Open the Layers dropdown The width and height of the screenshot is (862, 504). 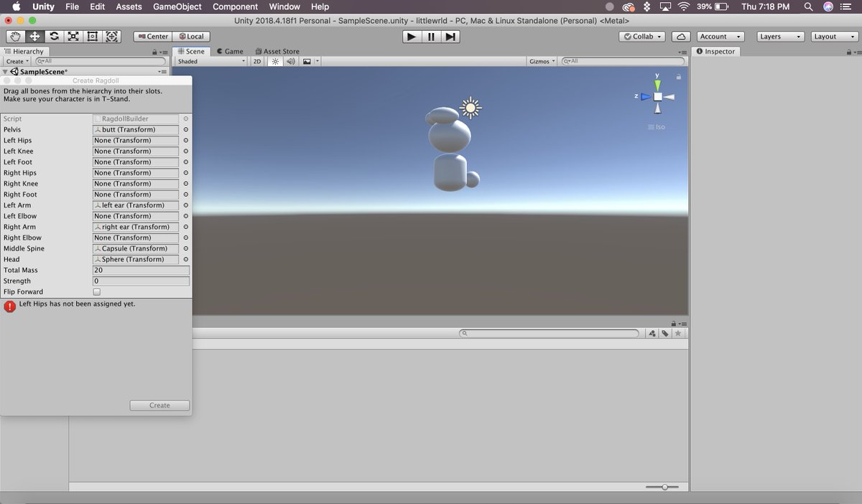[x=781, y=36]
